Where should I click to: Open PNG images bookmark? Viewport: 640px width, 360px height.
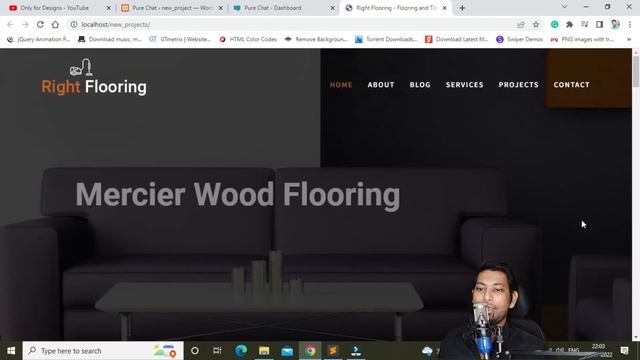pos(582,39)
